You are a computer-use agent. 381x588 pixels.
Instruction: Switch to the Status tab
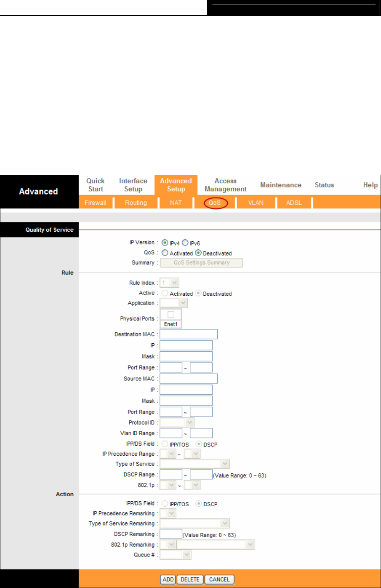(324, 185)
